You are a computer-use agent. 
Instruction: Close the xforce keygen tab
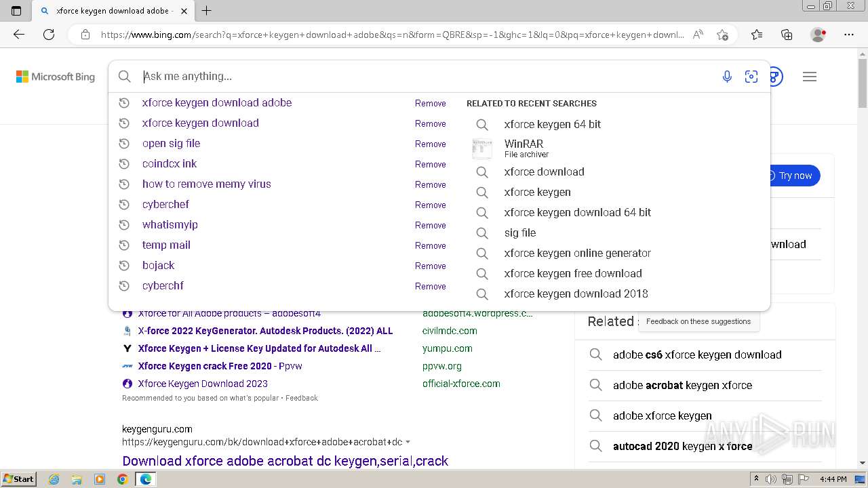coord(184,11)
